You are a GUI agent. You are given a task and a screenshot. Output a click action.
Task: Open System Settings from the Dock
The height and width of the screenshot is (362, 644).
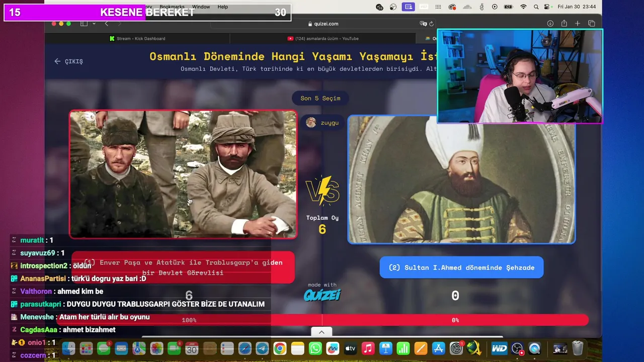[456, 348]
